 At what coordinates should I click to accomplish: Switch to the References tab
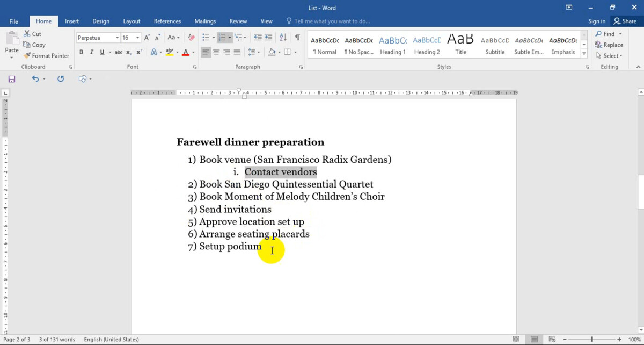167,21
